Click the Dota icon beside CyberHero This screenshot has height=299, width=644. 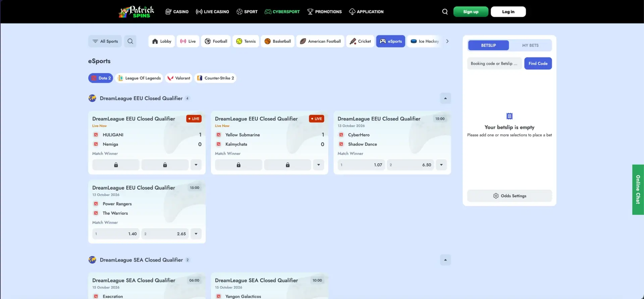(x=341, y=135)
